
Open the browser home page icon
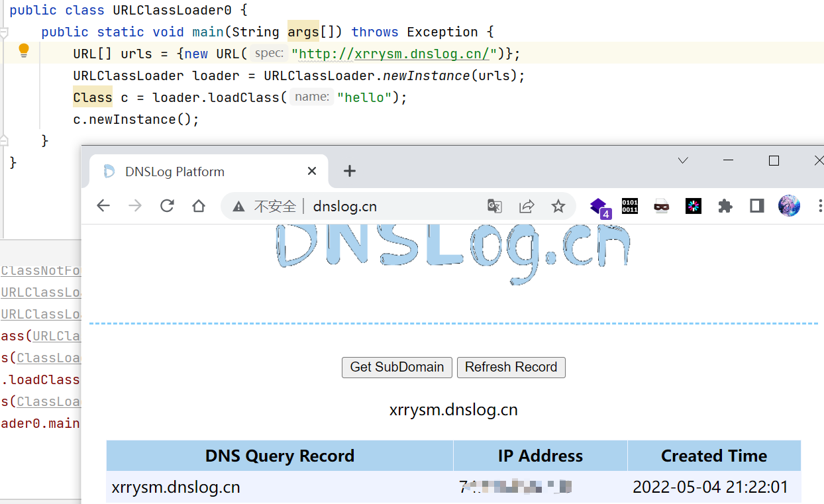pos(199,206)
